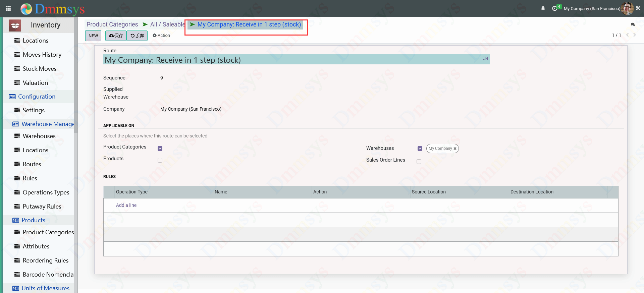Go to the previous record arrow
644x293 pixels.
627,35
